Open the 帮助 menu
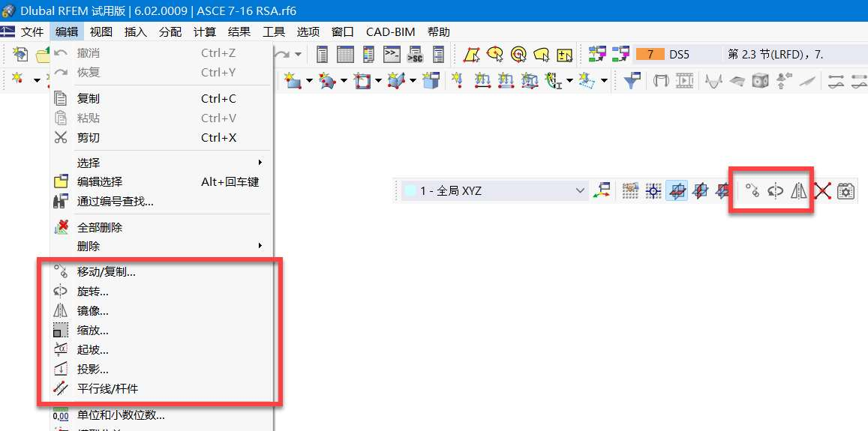Screen dimensions: 868x431 pyautogui.click(x=438, y=32)
